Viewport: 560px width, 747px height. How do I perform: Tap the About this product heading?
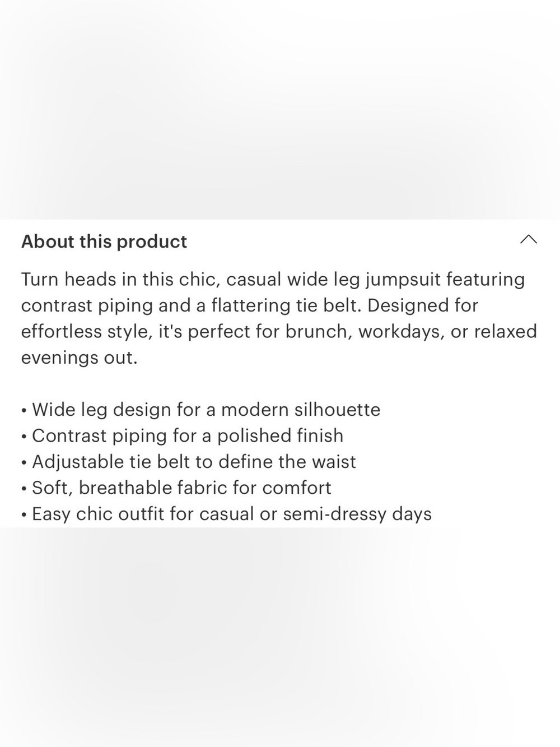pyautogui.click(x=104, y=242)
